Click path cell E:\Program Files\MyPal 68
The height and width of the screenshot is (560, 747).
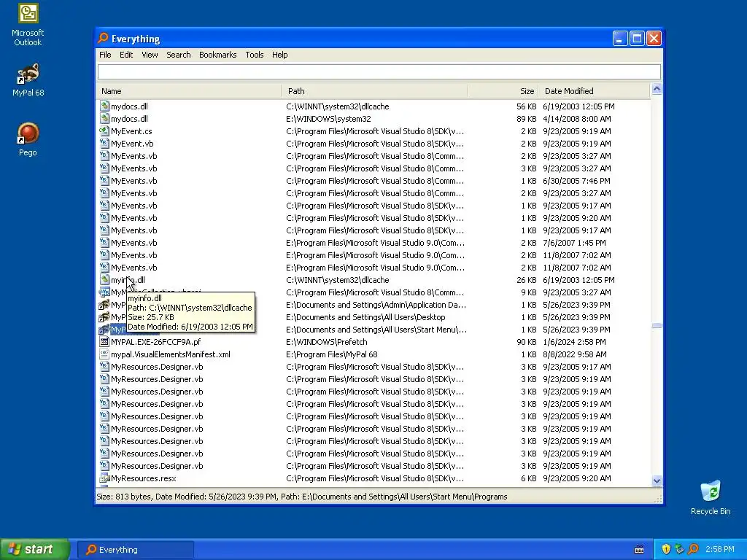(x=332, y=354)
